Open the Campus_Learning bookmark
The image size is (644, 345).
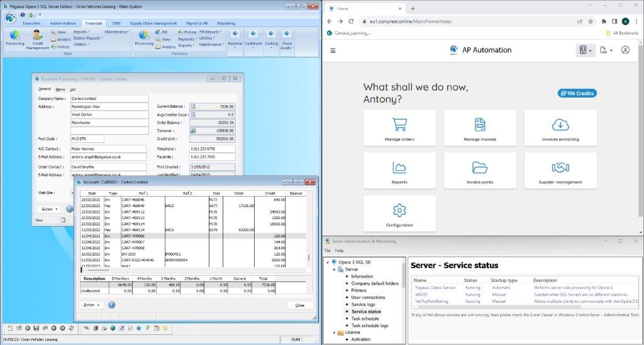tap(349, 33)
